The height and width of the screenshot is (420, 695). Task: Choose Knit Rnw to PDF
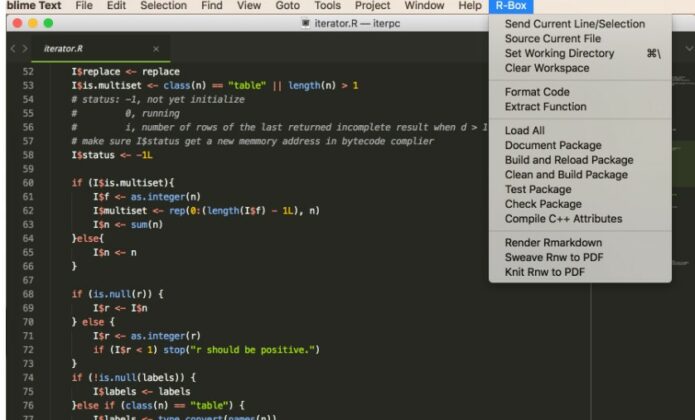point(580,272)
